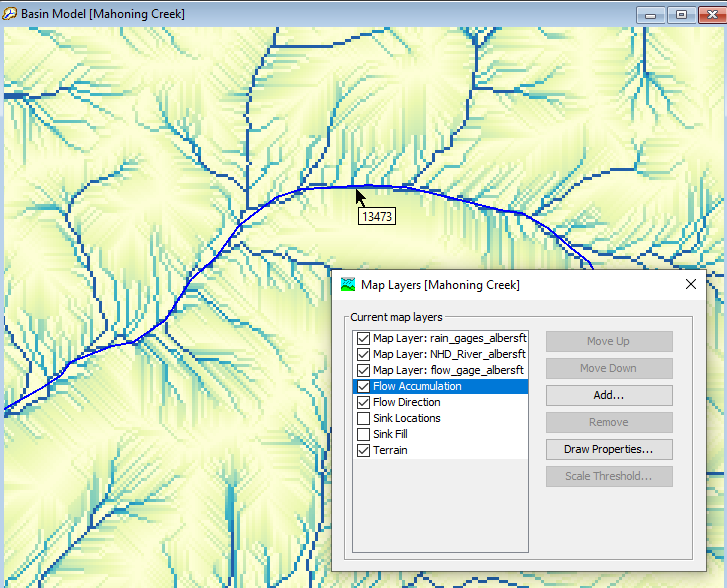727x588 pixels.
Task: Uncheck the Terrain layer checkbox
Action: point(364,450)
